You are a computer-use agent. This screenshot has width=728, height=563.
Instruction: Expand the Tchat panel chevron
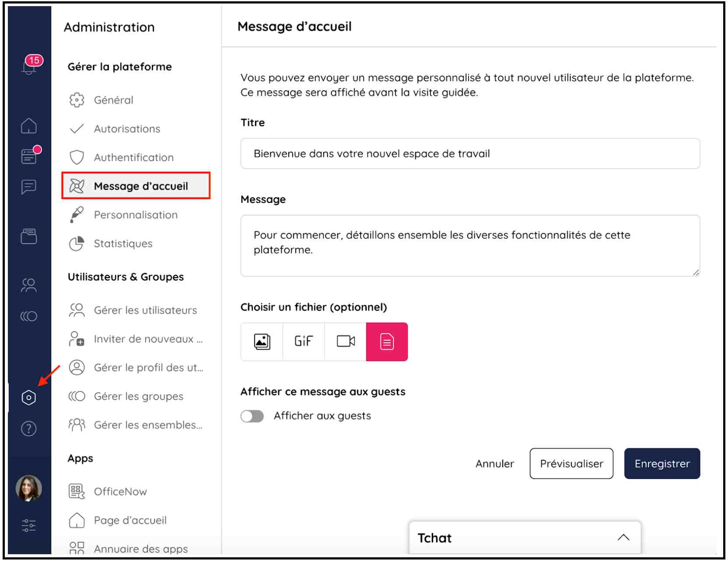[623, 538]
